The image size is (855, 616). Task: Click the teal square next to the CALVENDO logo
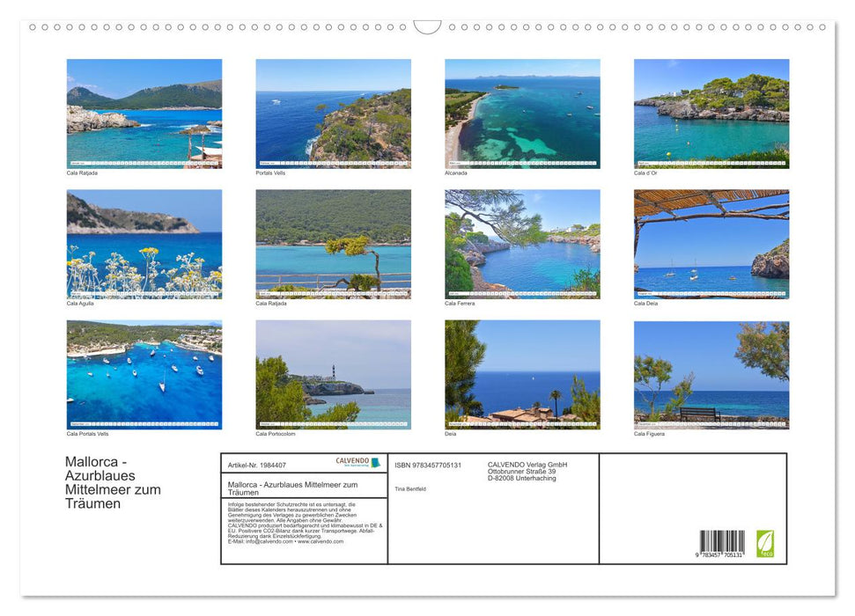376,462
